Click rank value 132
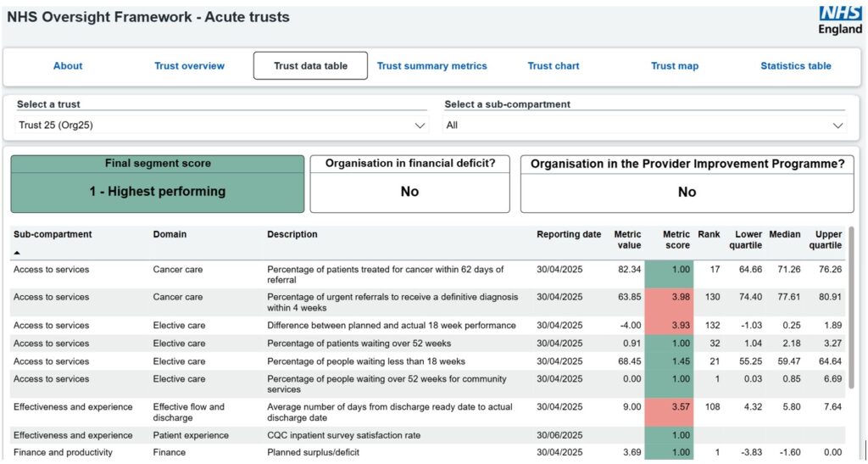 tap(712, 326)
